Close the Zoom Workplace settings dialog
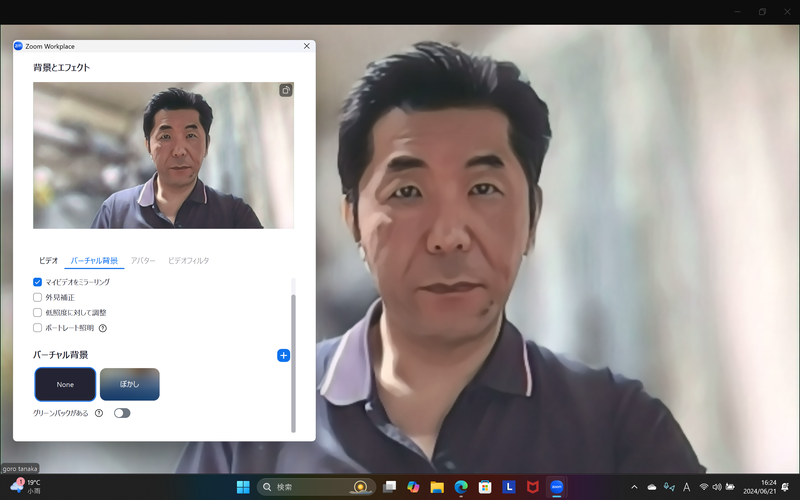Viewport: 800px width, 500px height. click(x=307, y=46)
